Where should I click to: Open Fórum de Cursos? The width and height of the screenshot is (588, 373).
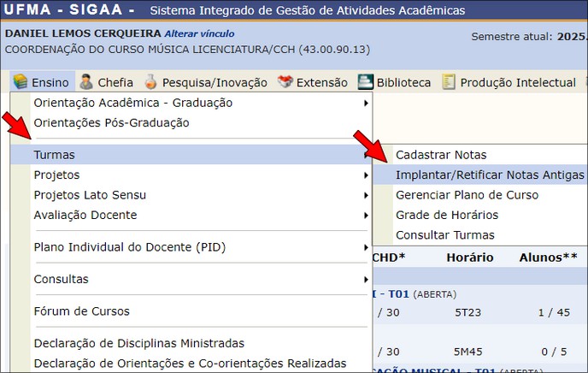pos(81,311)
